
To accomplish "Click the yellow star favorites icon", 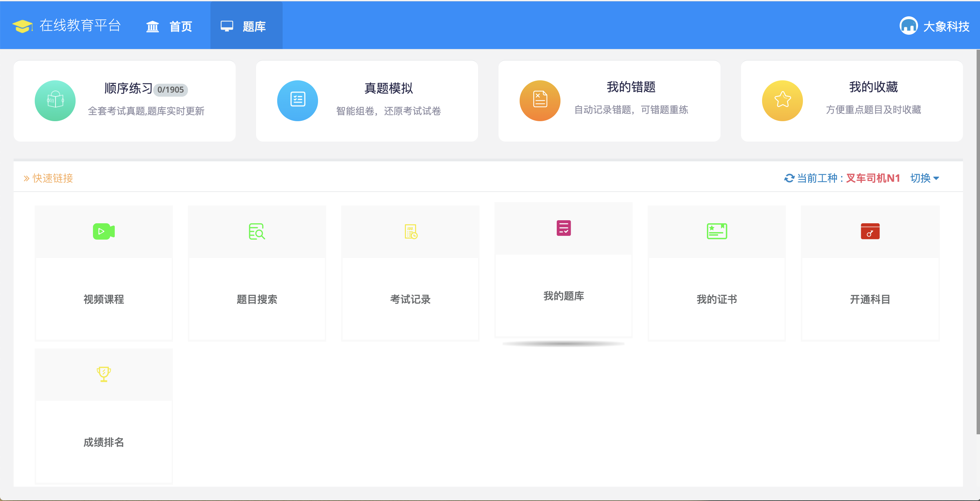I will (x=782, y=101).
